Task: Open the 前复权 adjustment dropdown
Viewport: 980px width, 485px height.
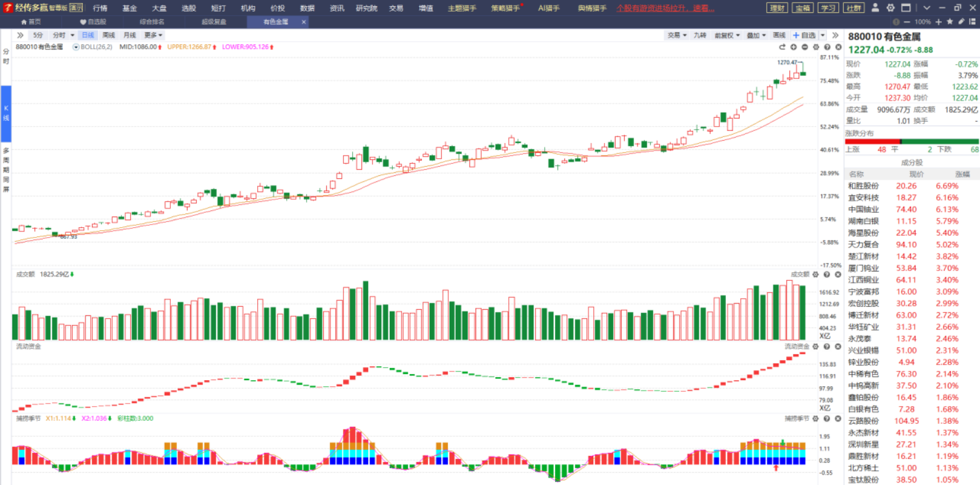Action: (x=727, y=35)
